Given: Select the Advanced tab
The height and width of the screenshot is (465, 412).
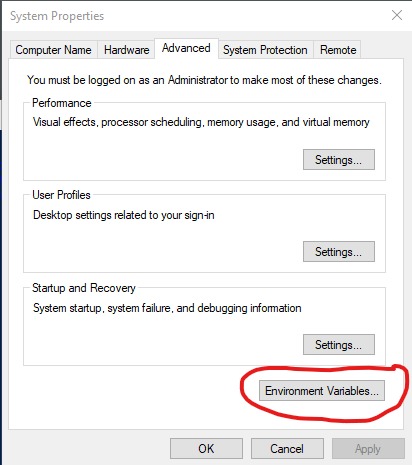Looking at the screenshot, I should coord(186,49).
